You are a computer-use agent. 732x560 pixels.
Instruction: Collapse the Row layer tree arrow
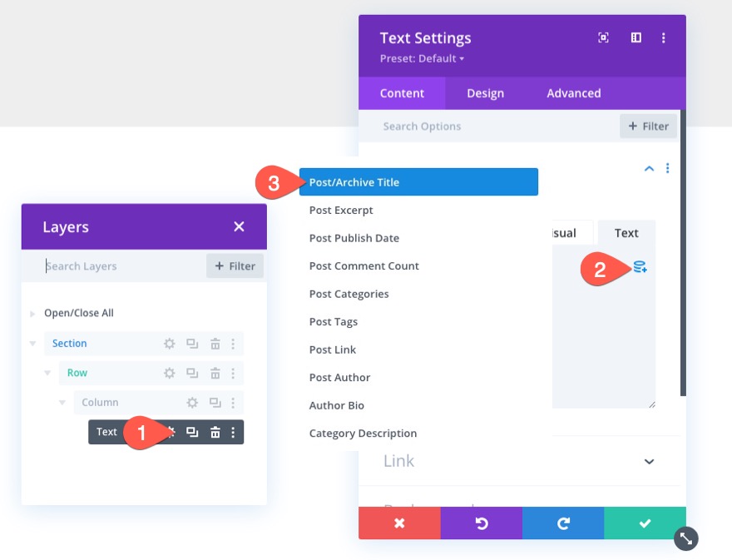coord(47,373)
